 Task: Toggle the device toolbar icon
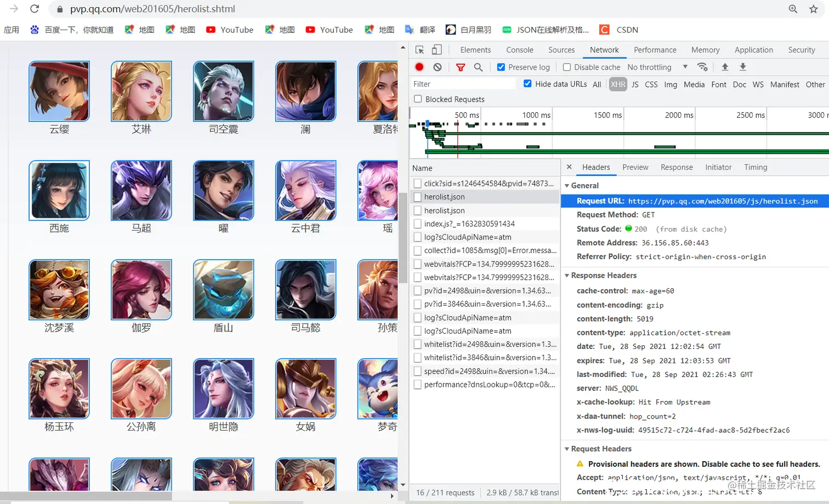[x=437, y=50]
